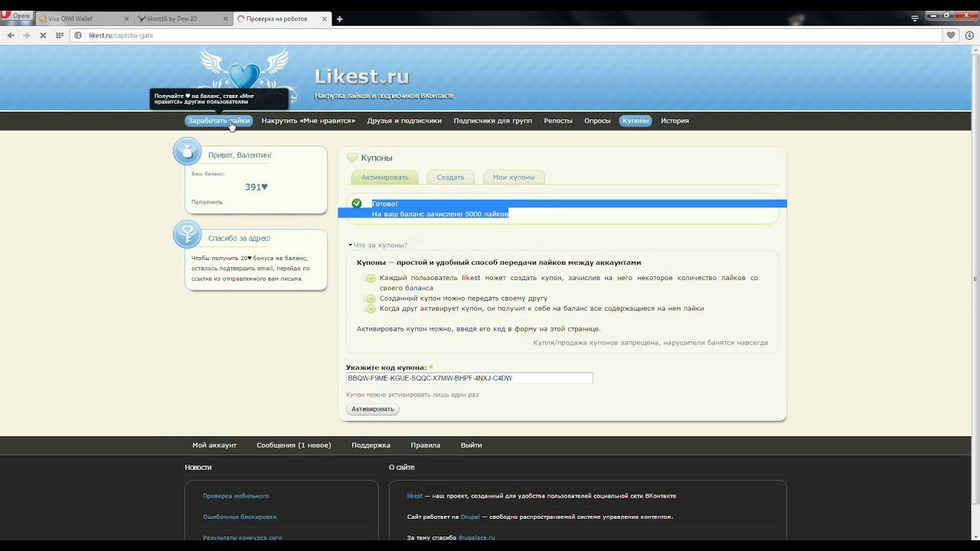Open Друзья и подписчики menu item
The image size is (980, 551).
pos(404,121)
